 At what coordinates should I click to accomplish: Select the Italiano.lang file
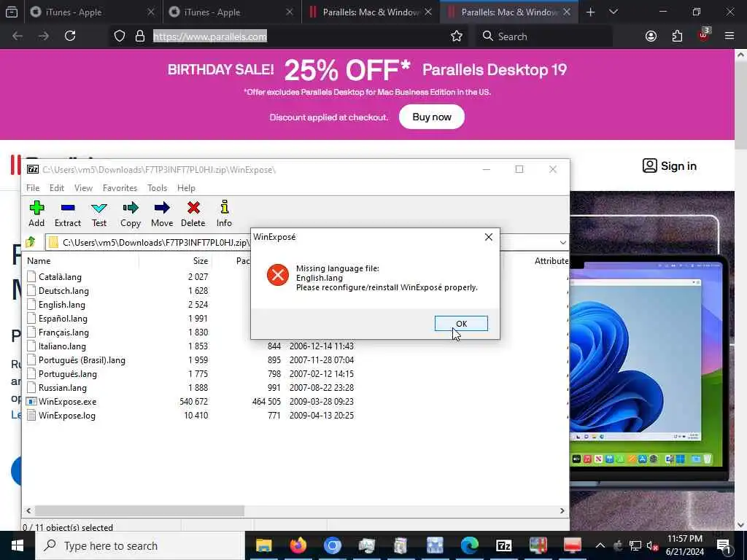click(62, 346)
